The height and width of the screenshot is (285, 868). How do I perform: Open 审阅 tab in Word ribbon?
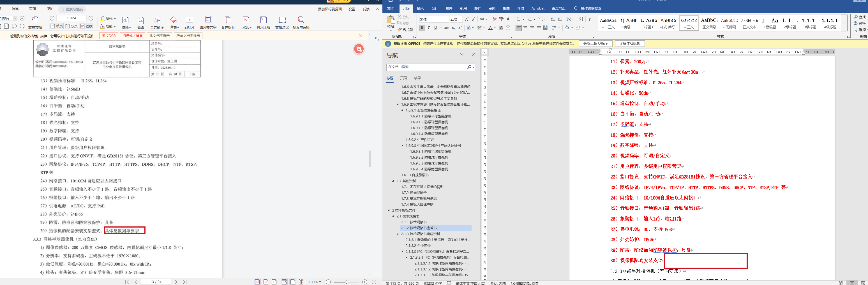(492, 8)
